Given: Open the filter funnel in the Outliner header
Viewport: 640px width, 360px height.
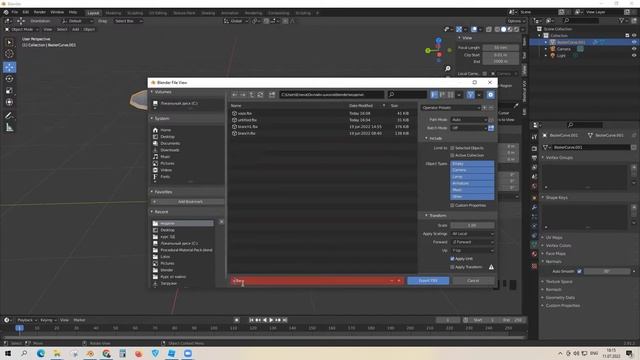Looking at the screenshot, I should [622, 20].
